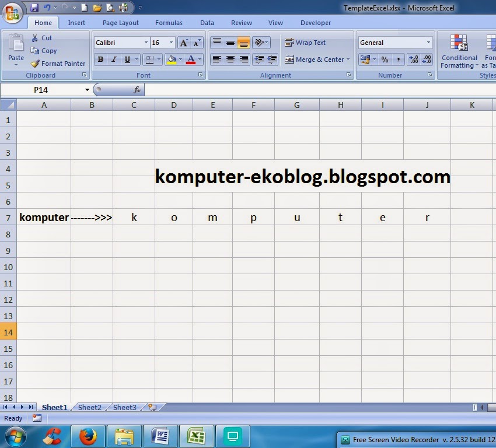496x448 pixels.
Task: Click the Office button
Action: point(12,13)
